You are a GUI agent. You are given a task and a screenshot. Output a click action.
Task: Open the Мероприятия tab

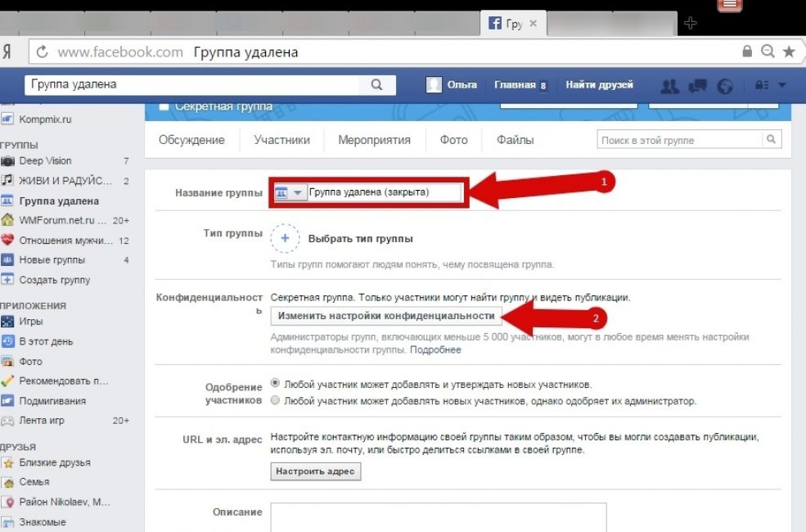374,140
